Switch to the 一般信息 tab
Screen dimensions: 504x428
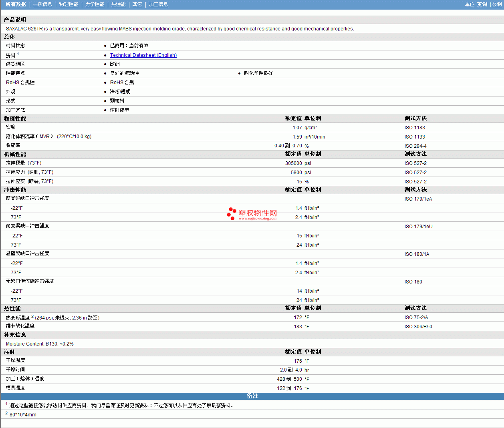(42, 4)
